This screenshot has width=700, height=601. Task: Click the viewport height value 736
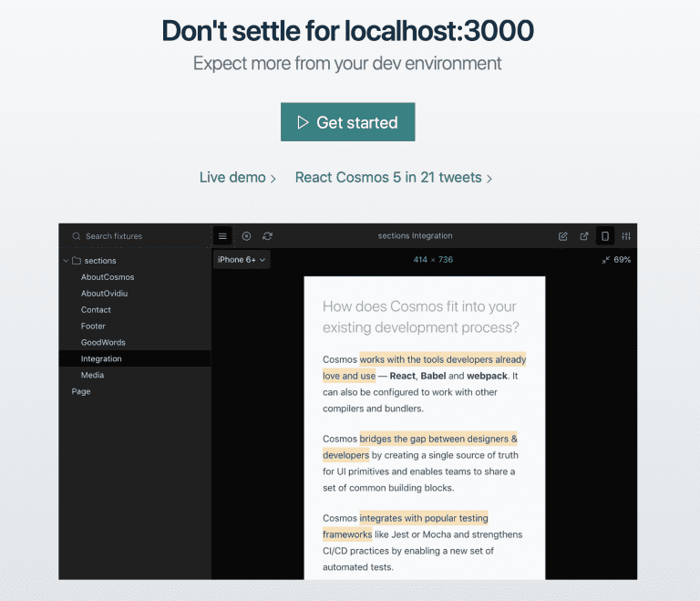coord(446,260)
